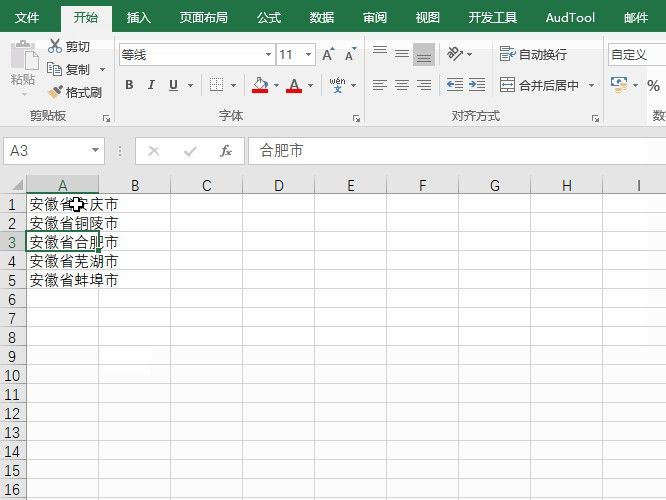This screenshot has width=666, height=500.
Task: Open clipboard group dialog launcher
Action: 106,119
